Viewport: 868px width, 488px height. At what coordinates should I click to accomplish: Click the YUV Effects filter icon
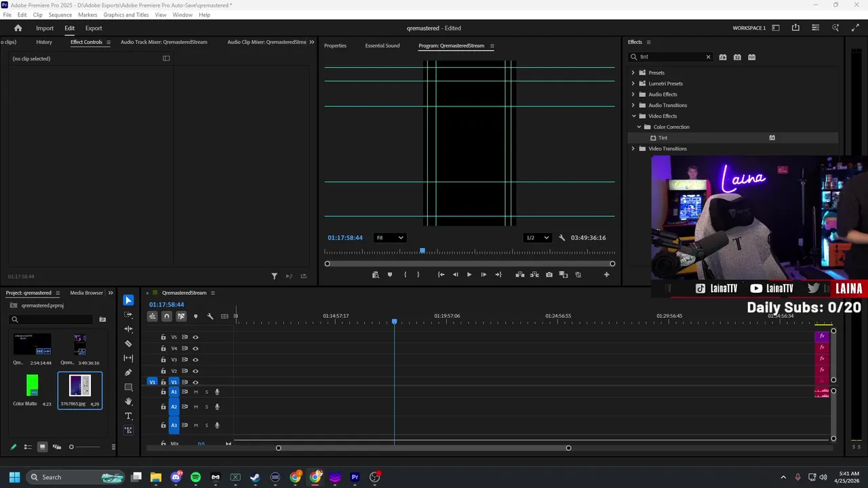[x=751, y=57]
